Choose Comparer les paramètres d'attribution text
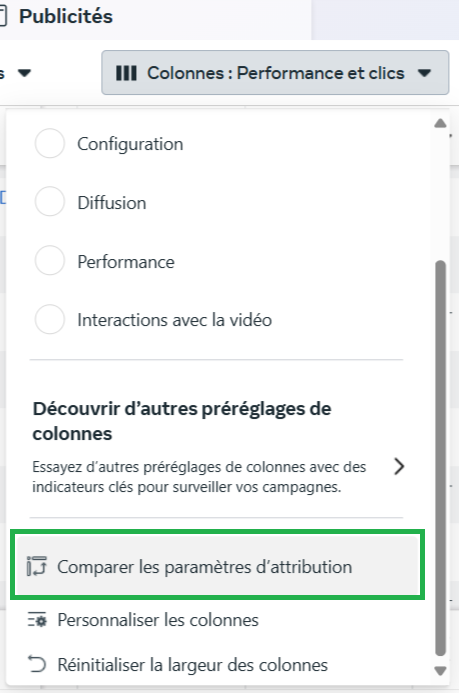This screenshot has width=459, height=693. [x=205, y=567]
